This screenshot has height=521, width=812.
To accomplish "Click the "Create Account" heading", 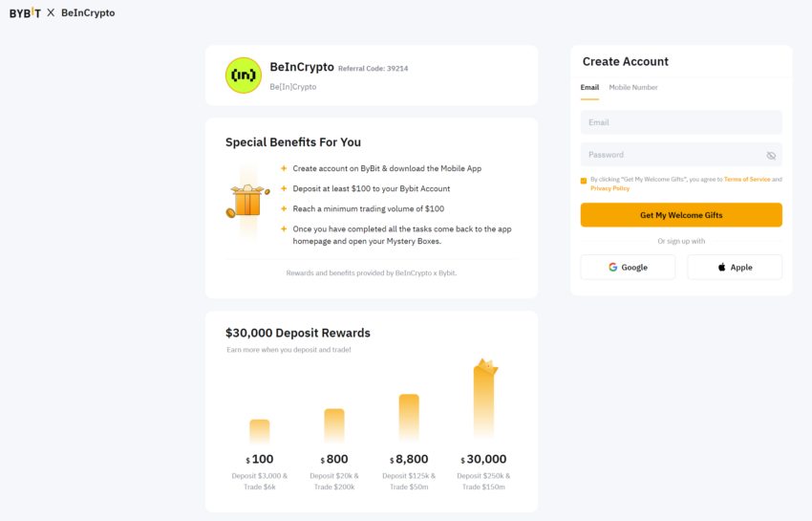I will 625,62.
